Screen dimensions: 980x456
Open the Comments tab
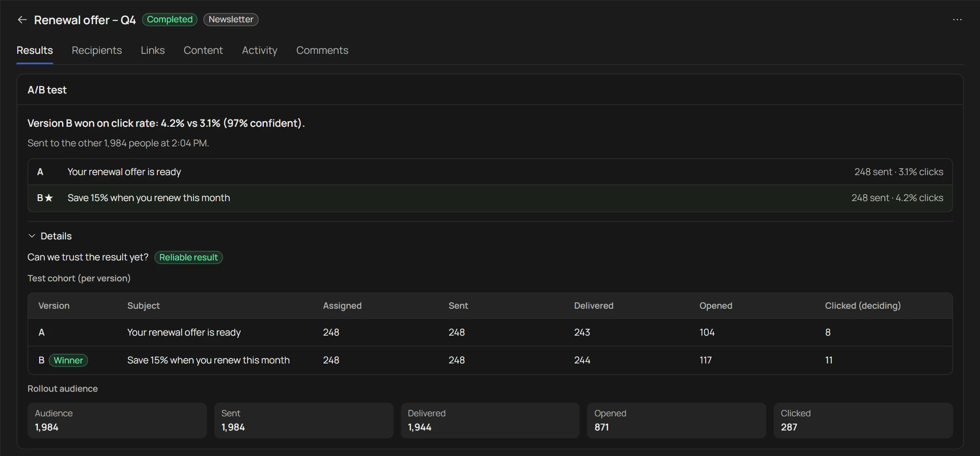click(x=322, y=50)
